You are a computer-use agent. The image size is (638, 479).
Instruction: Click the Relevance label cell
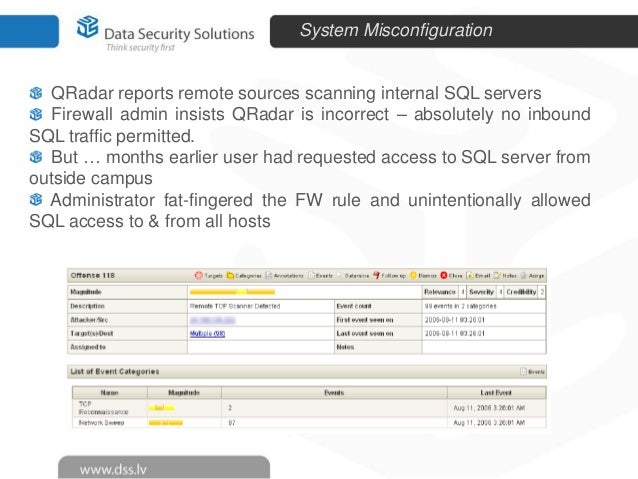click(440, 292)
